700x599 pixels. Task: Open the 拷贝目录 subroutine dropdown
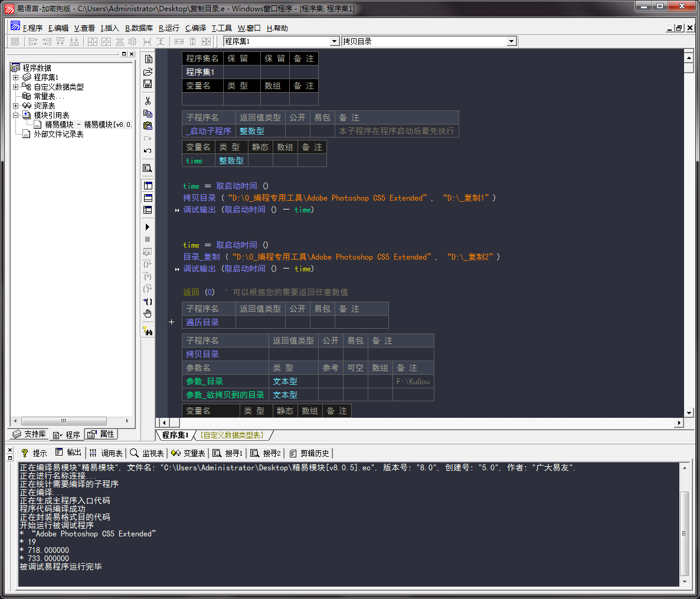512,41
